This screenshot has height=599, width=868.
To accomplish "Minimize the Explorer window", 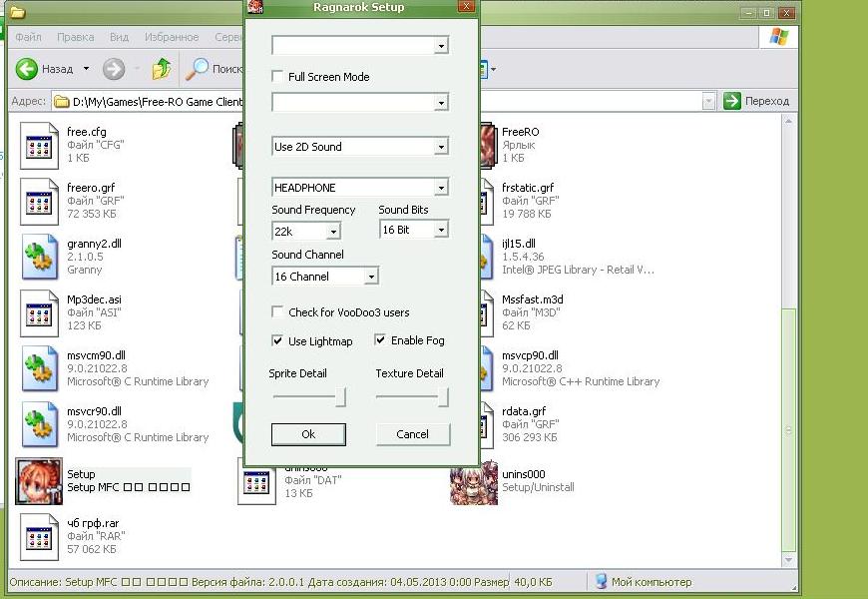I will pyautogui.click(x=748, y=12).
